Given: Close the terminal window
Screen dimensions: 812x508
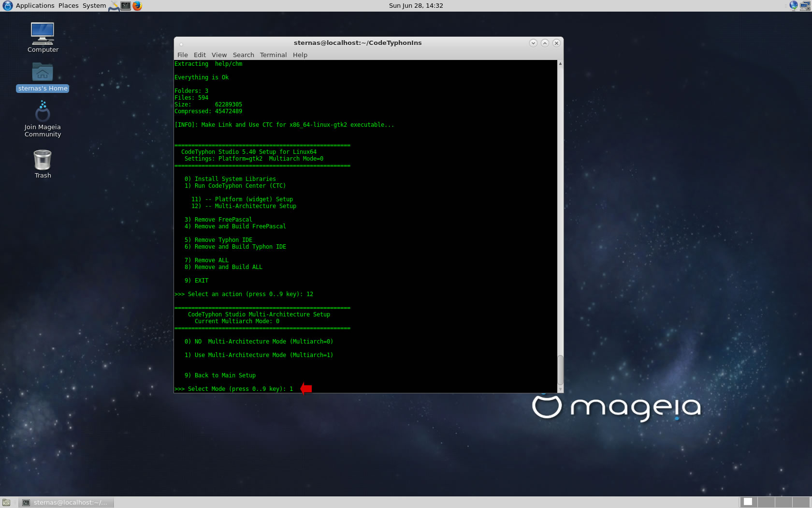Looking at the screenshot, I should (556, 43).
